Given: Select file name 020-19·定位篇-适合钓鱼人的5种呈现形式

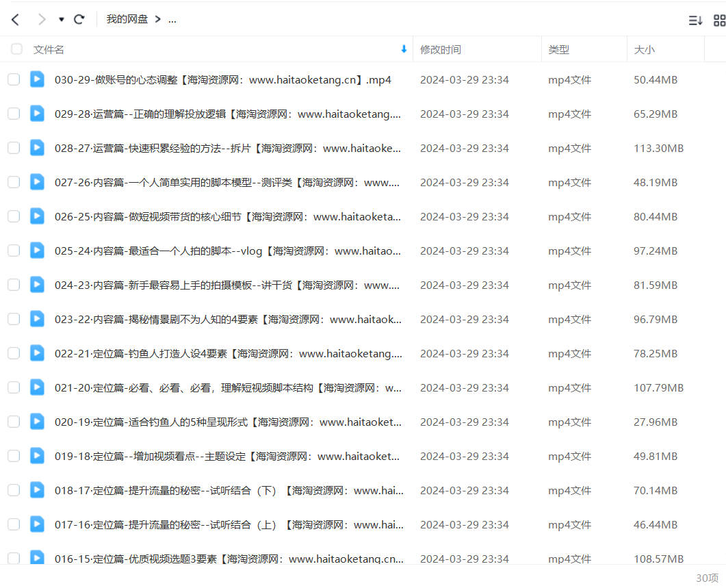Looking at the screenshot, I should pos(228,422).
